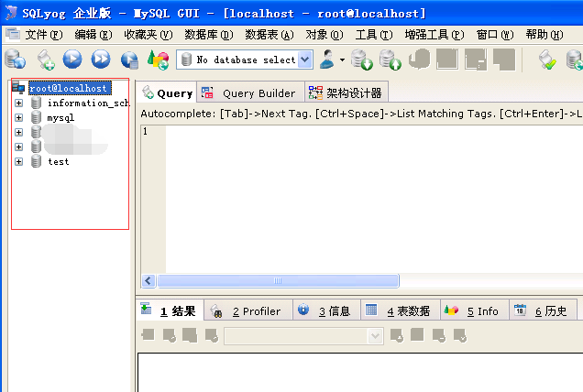This screenshot has height=392, width=583.
Task: Click the execute all queries double-arrow icon
Action: click(x=101, y=60)
